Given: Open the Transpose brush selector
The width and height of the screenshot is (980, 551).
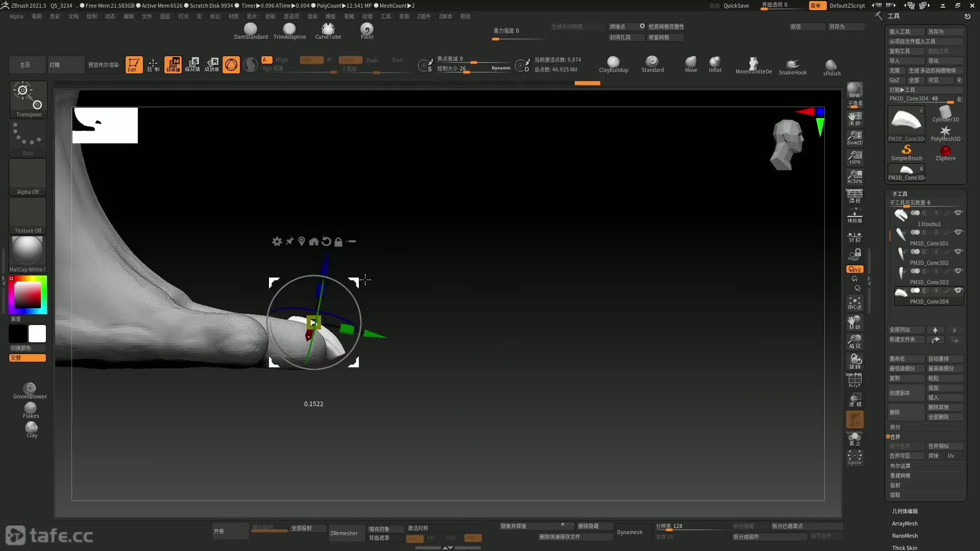Looking at the screenshot, I should [x=28, y=99].
